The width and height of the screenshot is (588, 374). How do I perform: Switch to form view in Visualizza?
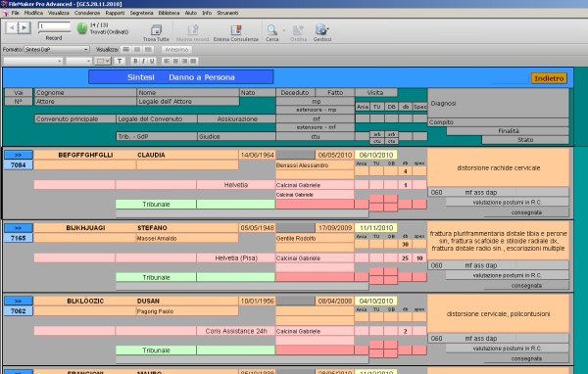[x=126, y=50]
